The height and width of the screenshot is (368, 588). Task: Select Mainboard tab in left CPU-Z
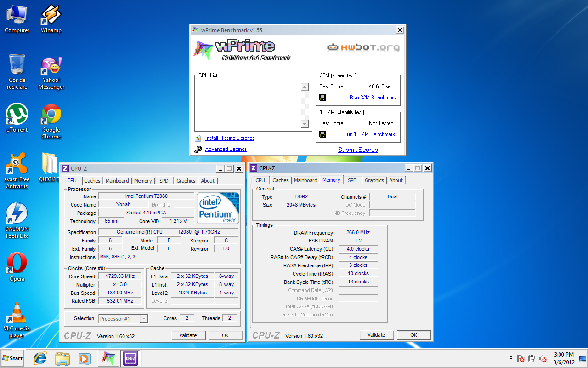coord(117,181)
